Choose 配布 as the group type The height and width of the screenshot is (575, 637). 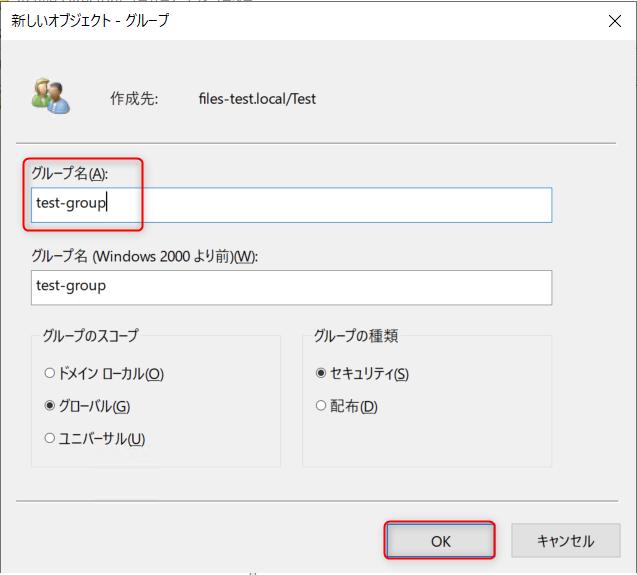321,406
